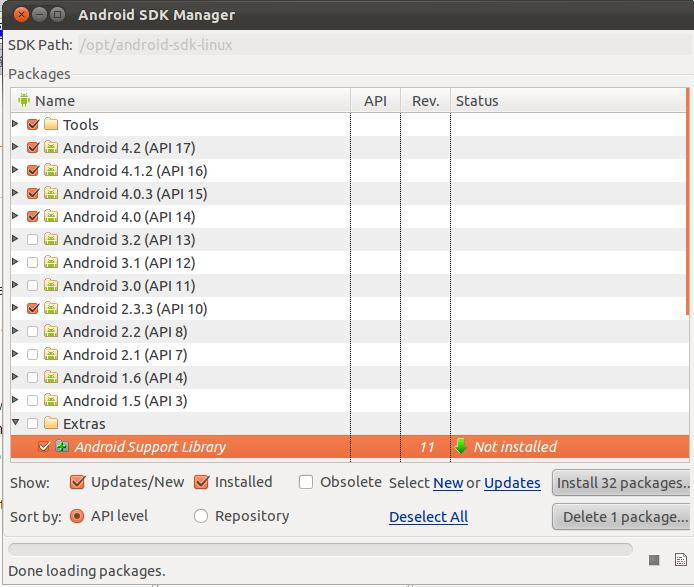Click the Android 3.0 (API 11) platform icon
Screen dimensions: 694x587
(51, 285)
